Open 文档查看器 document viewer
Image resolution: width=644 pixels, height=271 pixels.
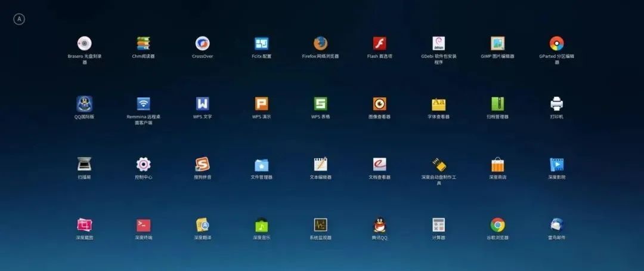click(x=379, y=164)
